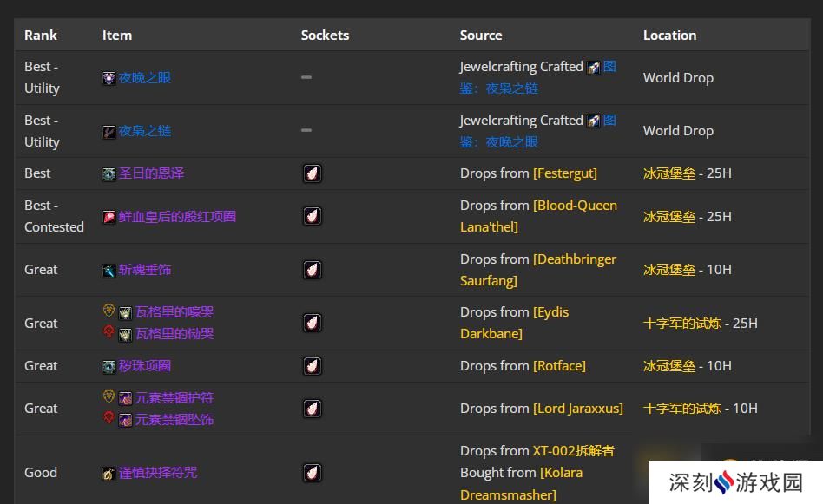Open the [Blood-Queen Lana'thel] source link
Viewport: 823px width, 504px height.
click(x=538, y=216)
